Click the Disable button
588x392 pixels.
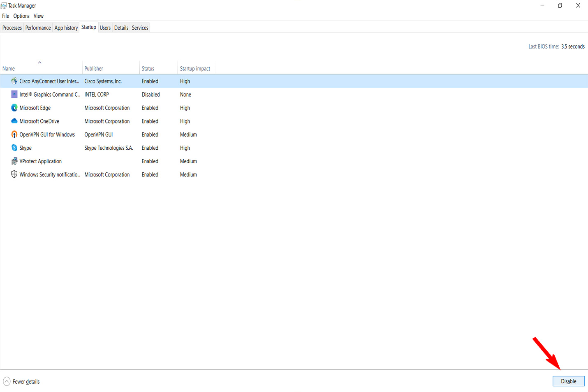click(569, 381)
